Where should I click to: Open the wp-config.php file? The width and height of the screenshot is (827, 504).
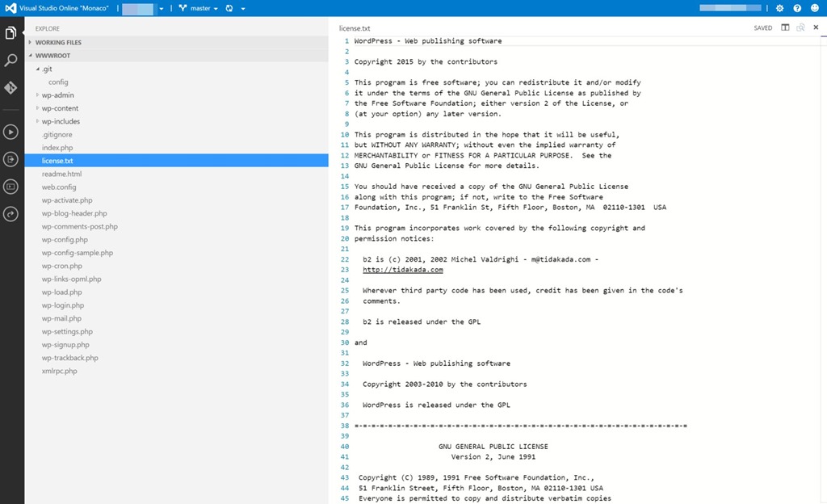[x=65, y=240]
